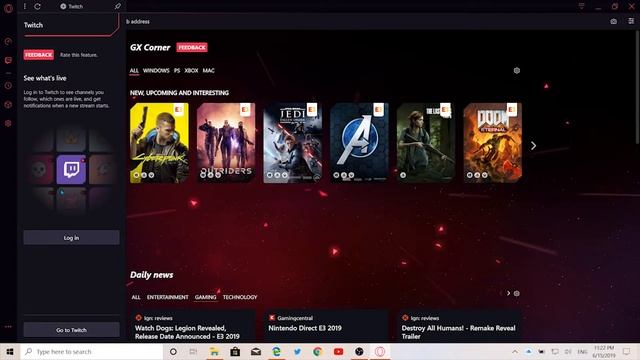Click the taskbar clock and date
Image resolution: width=640 pixels, height=360 pixels.
pos(604,351)
